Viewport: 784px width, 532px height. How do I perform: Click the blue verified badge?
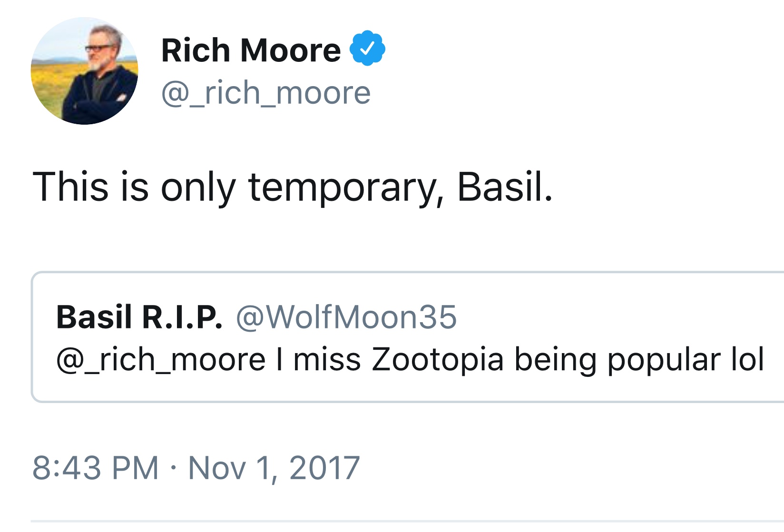[x=367, y=48]
